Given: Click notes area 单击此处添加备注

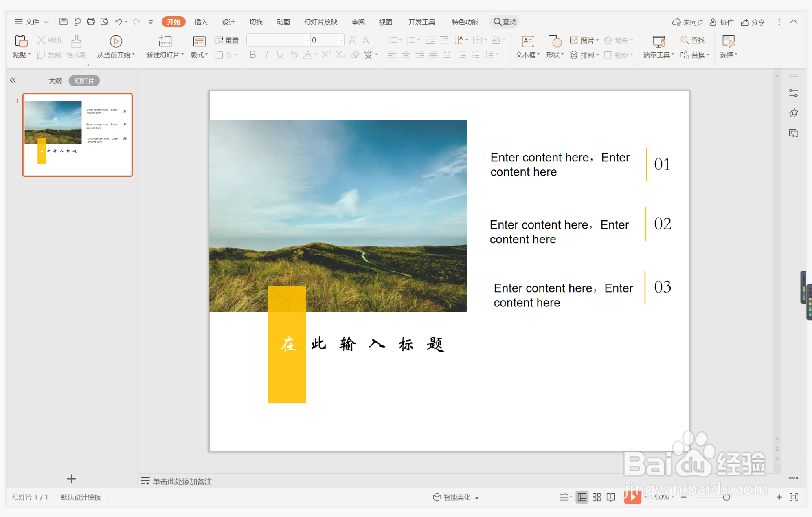Looking at the screenshot, I should (x=182, y=481).
